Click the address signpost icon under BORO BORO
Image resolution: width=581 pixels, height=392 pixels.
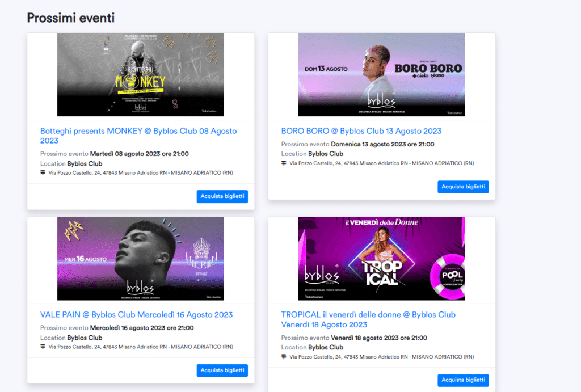coord(284,163)
